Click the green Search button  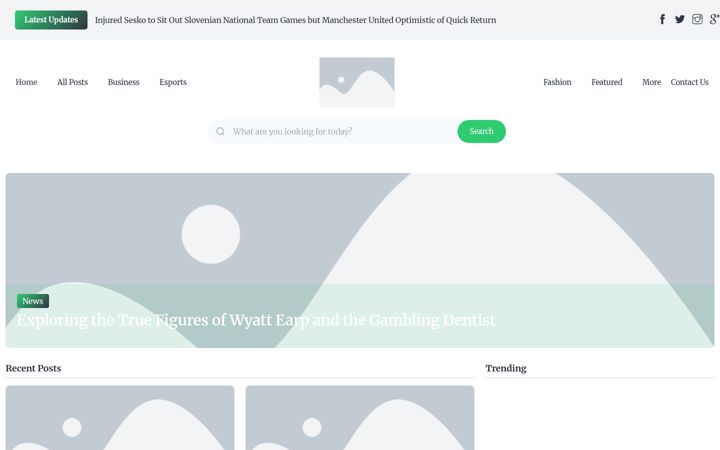pyautogui.click(x=481, y=131)
